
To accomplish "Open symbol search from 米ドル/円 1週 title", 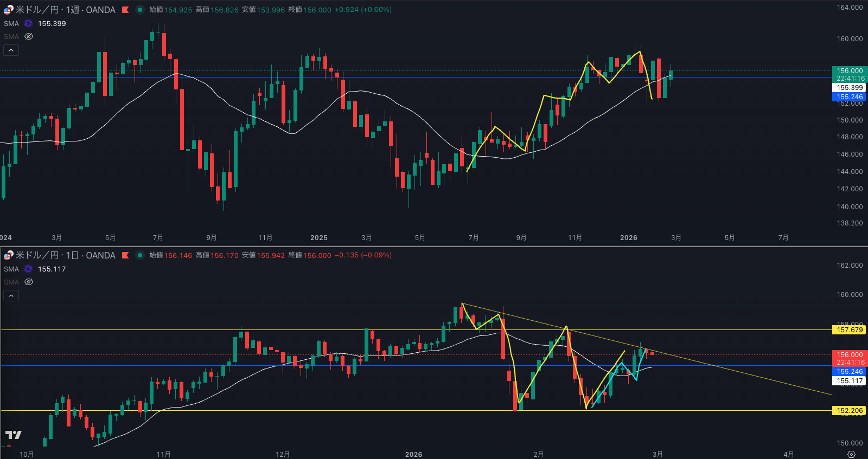I will coord(65,10).
